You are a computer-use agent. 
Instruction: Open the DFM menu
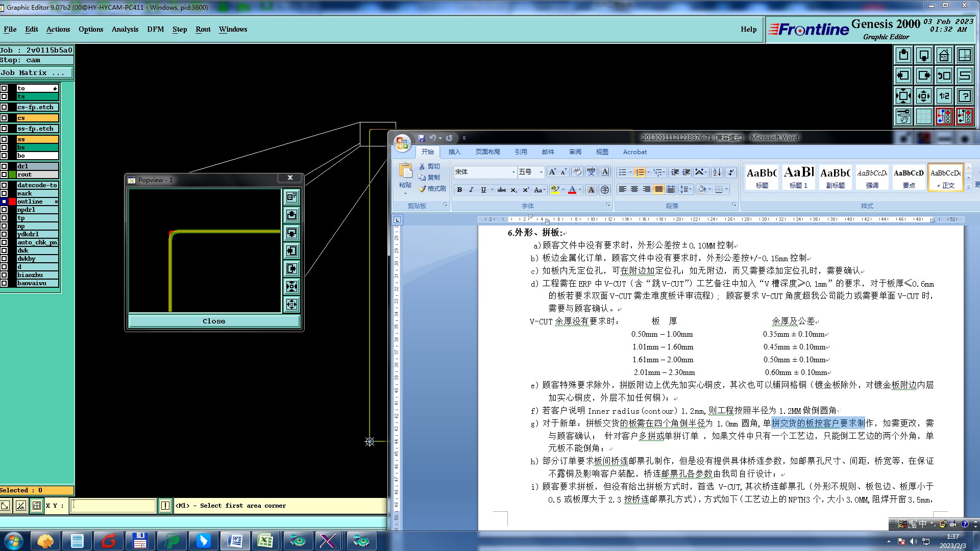click(155, 30)
